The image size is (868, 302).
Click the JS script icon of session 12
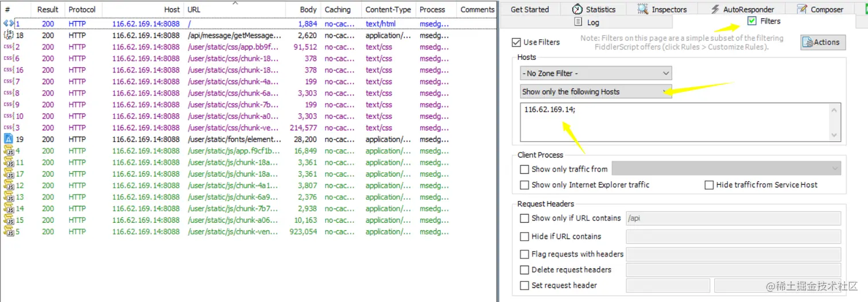pyautogui.click(x=9, y=185)
